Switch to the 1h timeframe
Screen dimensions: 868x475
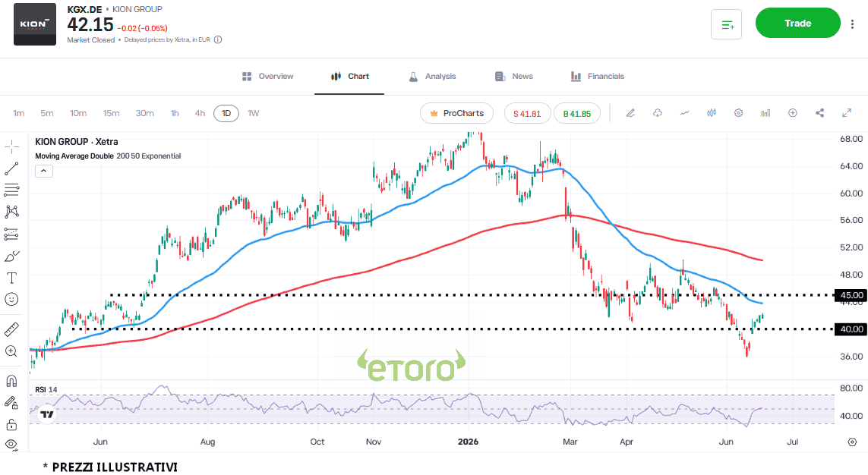175,113
